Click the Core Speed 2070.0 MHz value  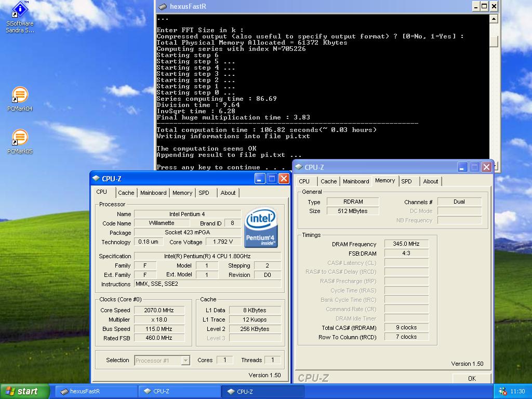[159, 310]
